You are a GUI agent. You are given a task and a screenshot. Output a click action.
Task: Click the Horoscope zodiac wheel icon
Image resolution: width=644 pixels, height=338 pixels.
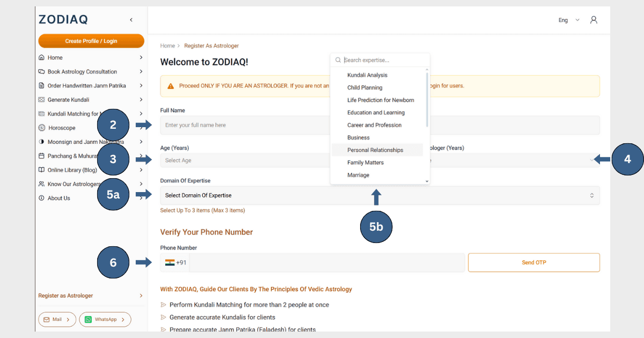point(42,128)
